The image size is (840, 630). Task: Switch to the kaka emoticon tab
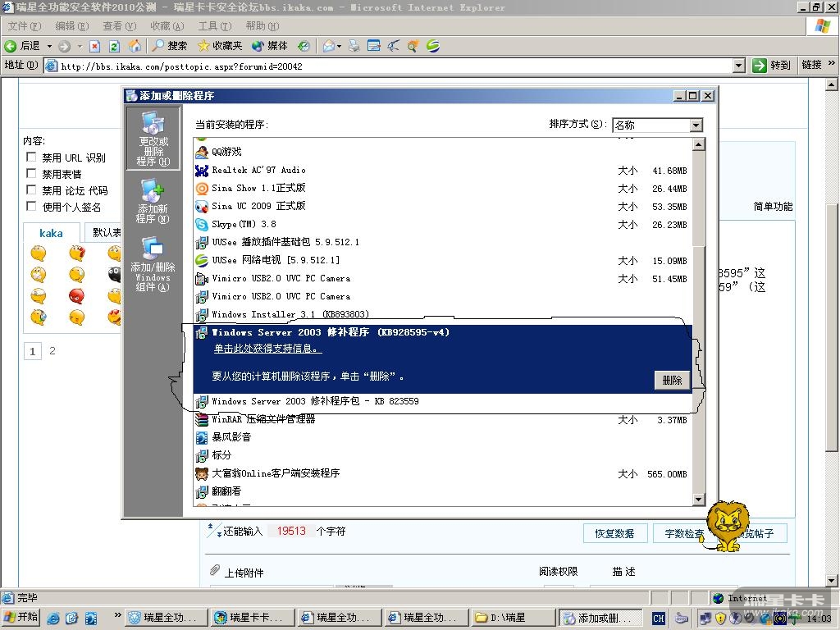pyautogui.click(x=52, y=233)
